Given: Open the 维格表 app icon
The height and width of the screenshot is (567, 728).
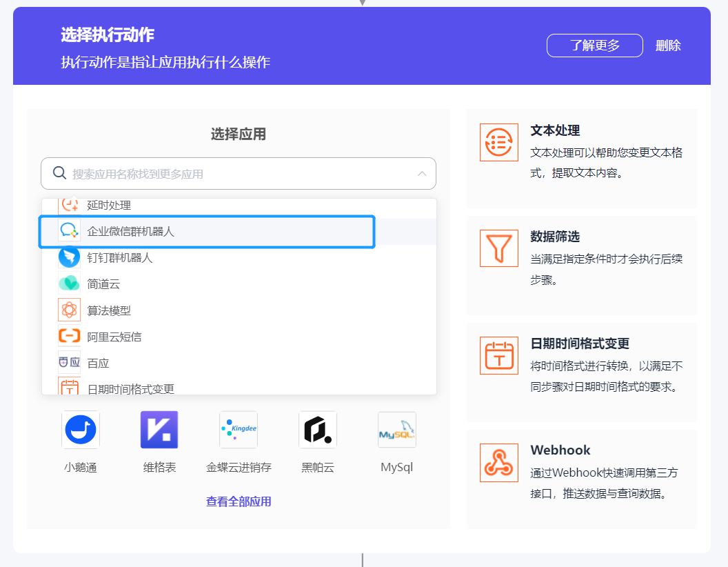Looking at the screenshot, I should [159, 430].
